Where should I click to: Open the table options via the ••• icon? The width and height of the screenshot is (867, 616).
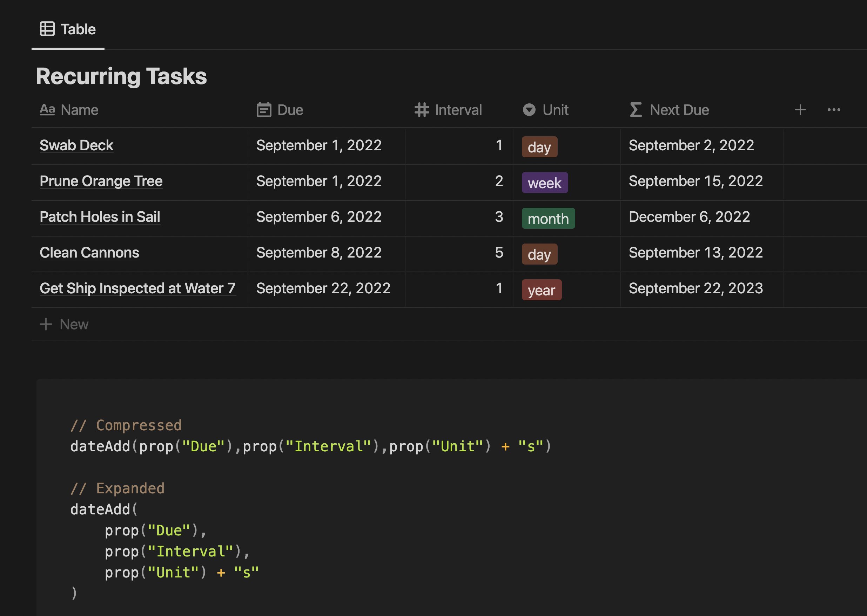[834, 110]
